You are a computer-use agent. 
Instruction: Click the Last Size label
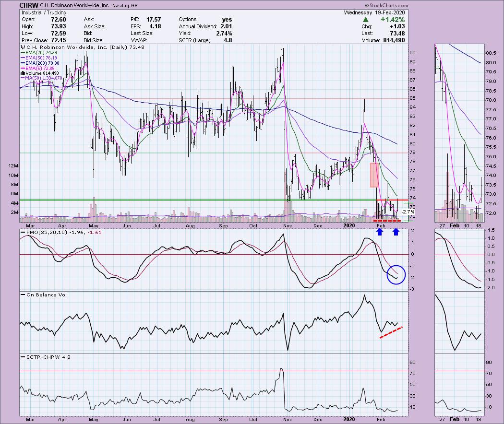tap(142, 34)
